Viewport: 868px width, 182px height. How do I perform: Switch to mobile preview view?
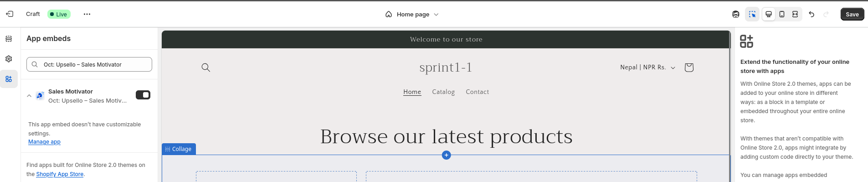pyautogui.click(x=782, y=14)
